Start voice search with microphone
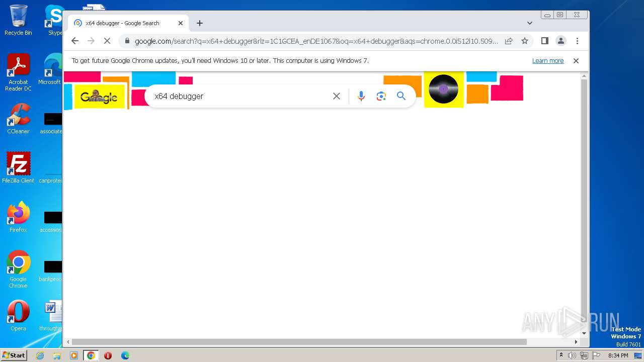This screenshot has height=362, width=644. coord(361,96)
